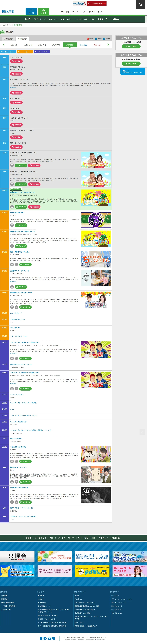Viewport: 147px width, 644px height.
Task: Click the radiko.jp banner at the top
Action: (89, 3)
